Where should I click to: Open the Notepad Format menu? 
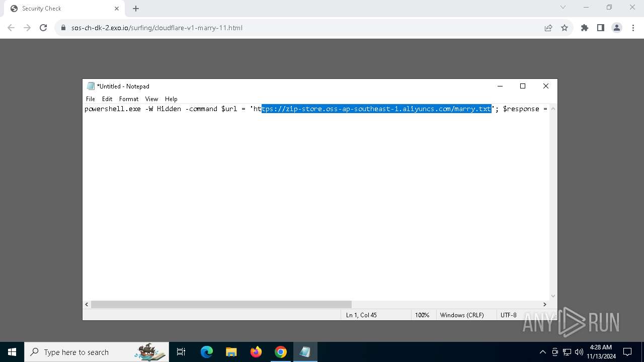point(129,99)
